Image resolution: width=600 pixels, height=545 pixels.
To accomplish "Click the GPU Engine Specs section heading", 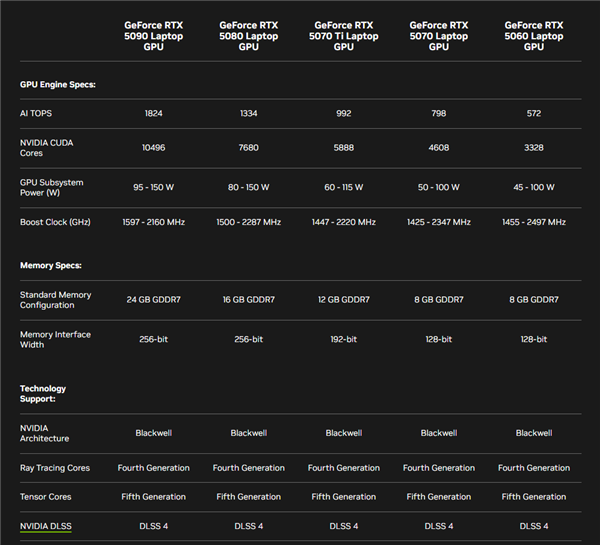I will click(56, 85).
